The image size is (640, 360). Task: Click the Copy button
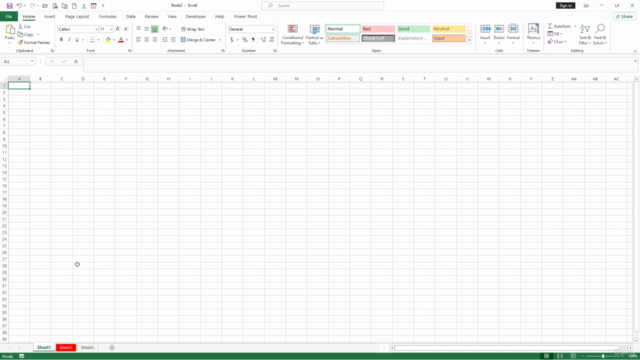[27, 35]
